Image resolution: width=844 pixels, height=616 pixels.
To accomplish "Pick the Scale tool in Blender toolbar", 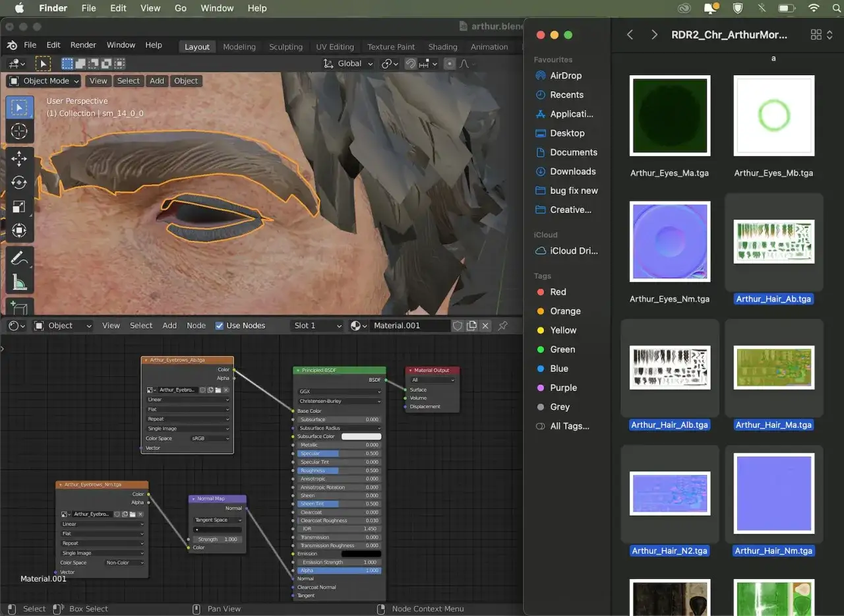I will pos(19,206).
